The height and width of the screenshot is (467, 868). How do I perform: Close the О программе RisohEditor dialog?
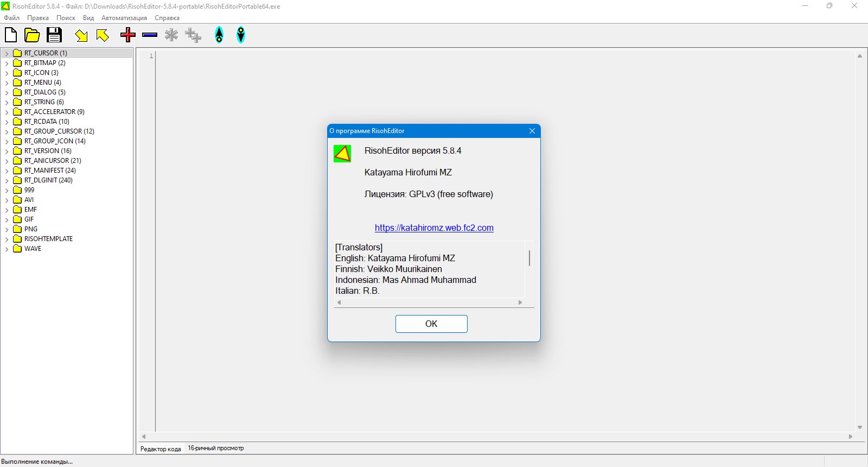[532, 131]
